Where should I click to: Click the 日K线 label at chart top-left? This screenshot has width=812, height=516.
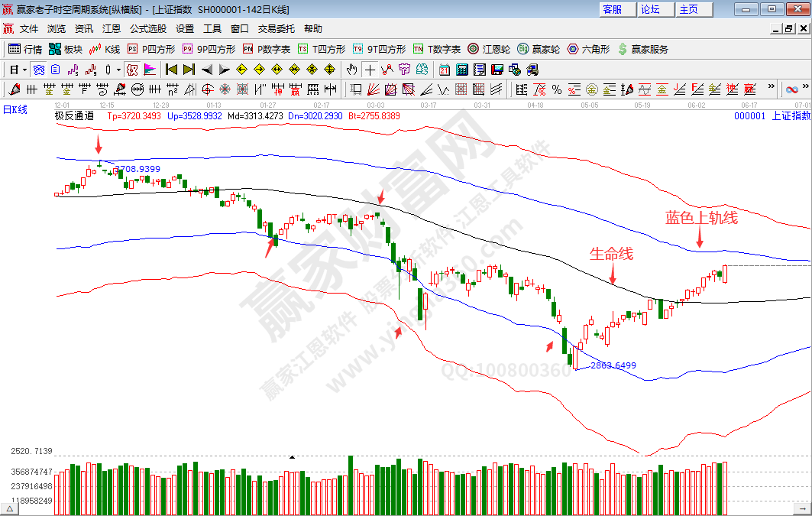[15, 110]
